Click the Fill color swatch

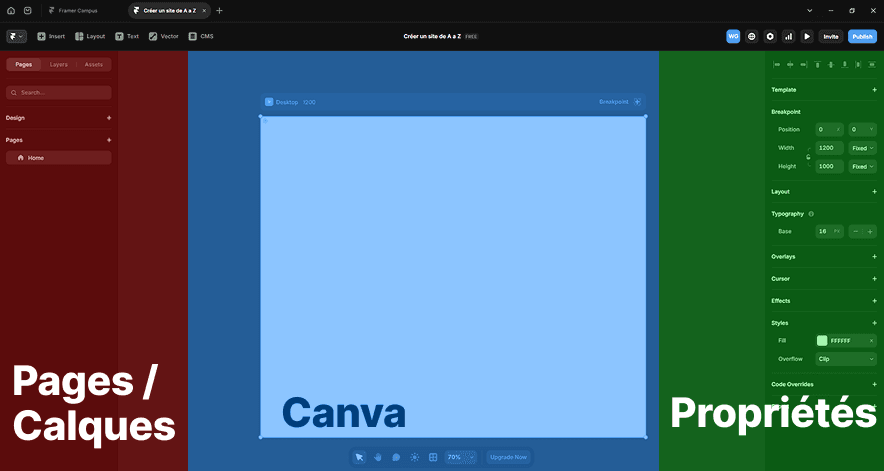(822, 341)
